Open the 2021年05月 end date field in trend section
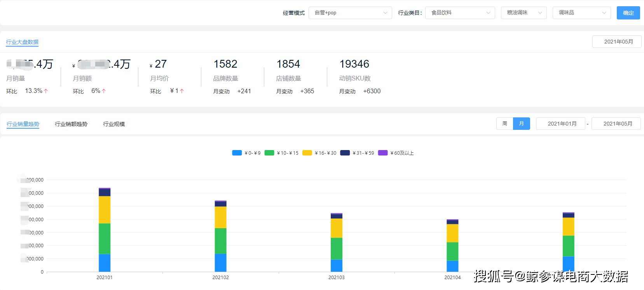The width and height of the screenshot is (644, 290). (x=616, y=124)
